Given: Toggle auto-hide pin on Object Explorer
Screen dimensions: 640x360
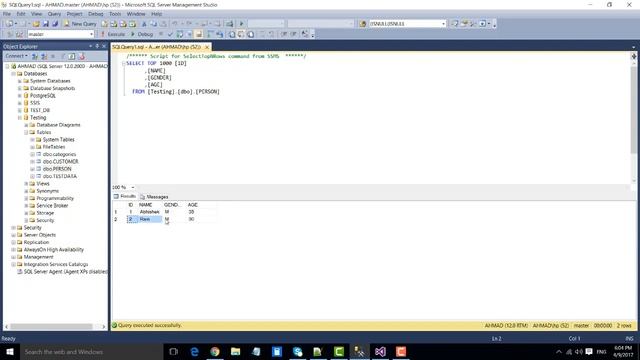Looking at the screenshot, I should [x=97, y=46].
